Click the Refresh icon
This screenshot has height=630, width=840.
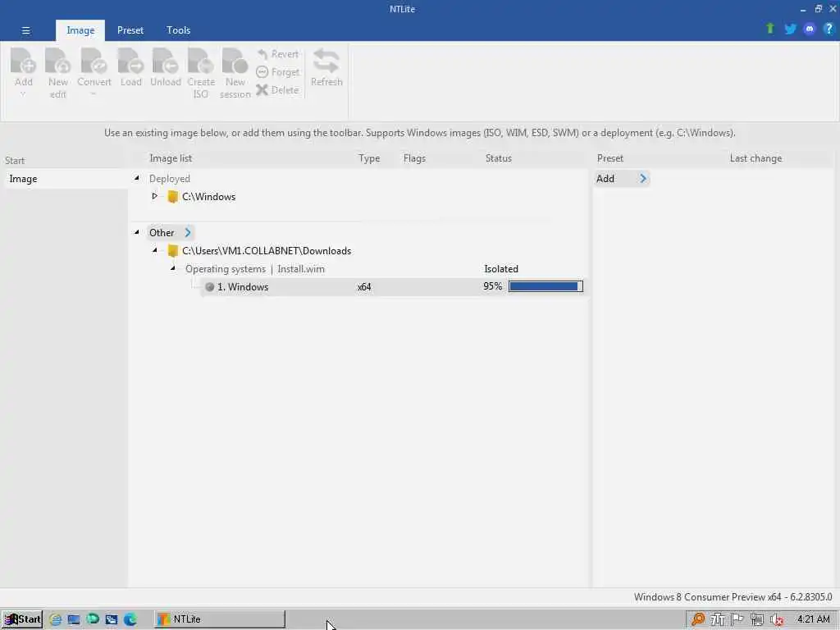click(x=326, y=61)
